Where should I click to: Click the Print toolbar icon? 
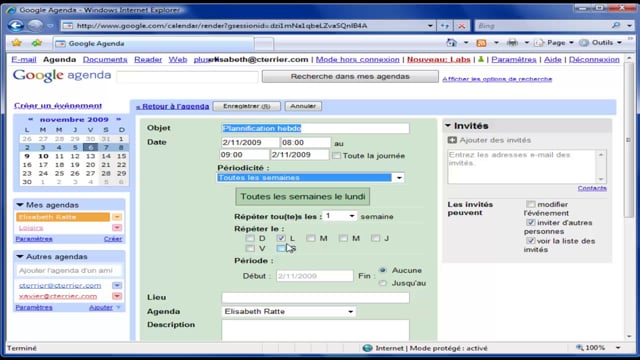tap(512, 42)
